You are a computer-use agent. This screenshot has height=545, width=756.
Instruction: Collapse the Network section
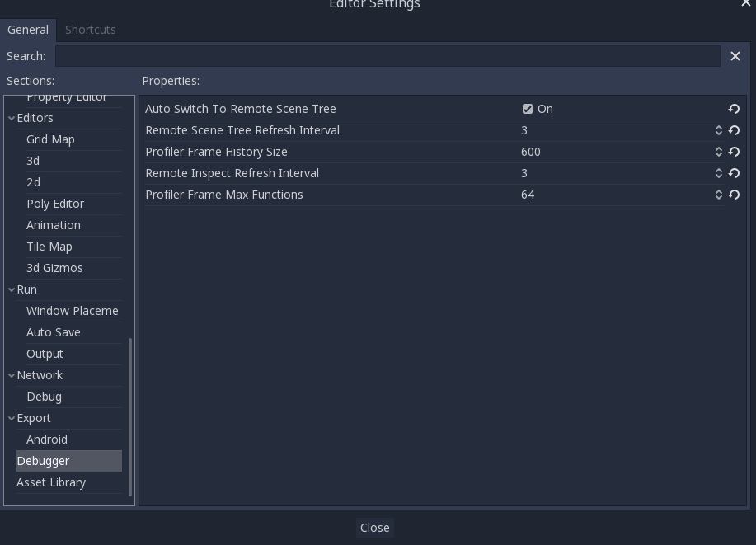pyautogui.click(x=12, y=375)
